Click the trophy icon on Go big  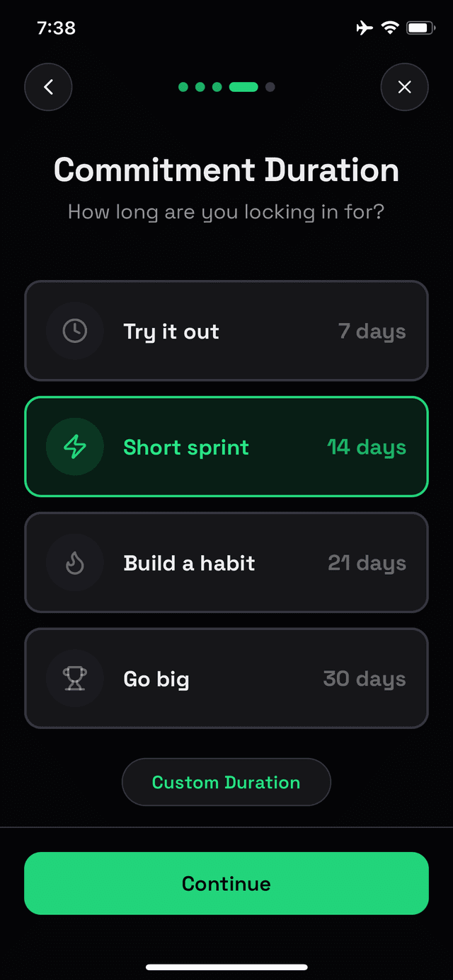(74, 678)
